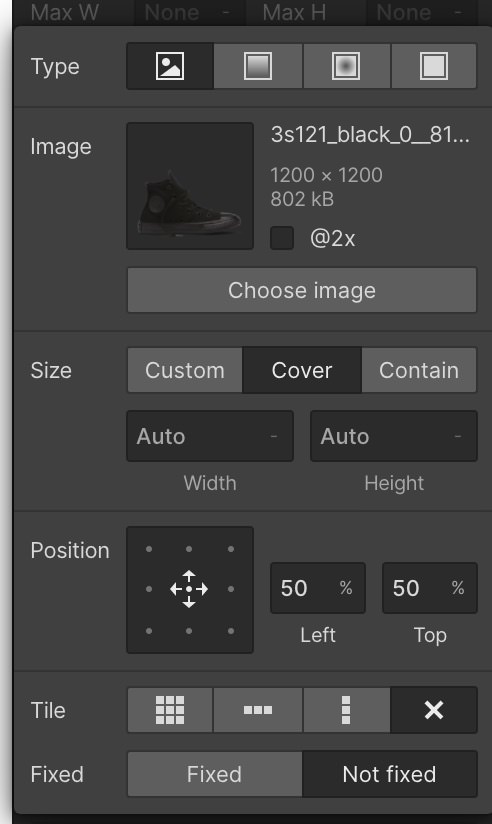Select the radial gradient type icon
This screenshot has height=824, width=492.
click(x=346, y=66)
